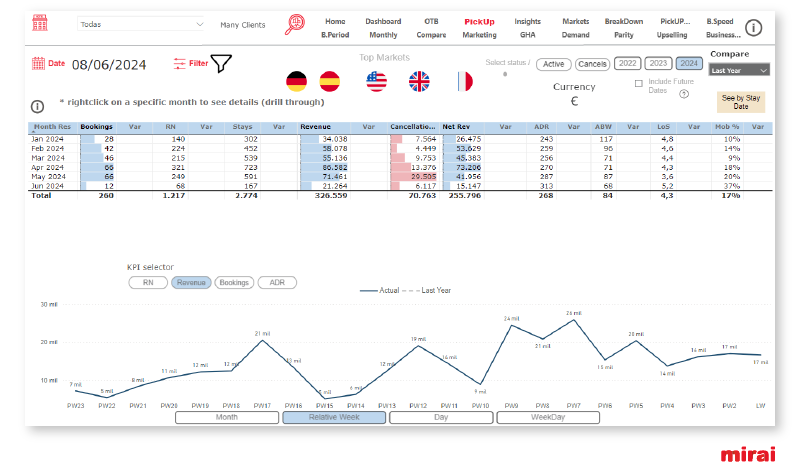Screen dimensions: 800x470
Task: Enable the Include Future Dates checkbox
Action: [639, 84]
